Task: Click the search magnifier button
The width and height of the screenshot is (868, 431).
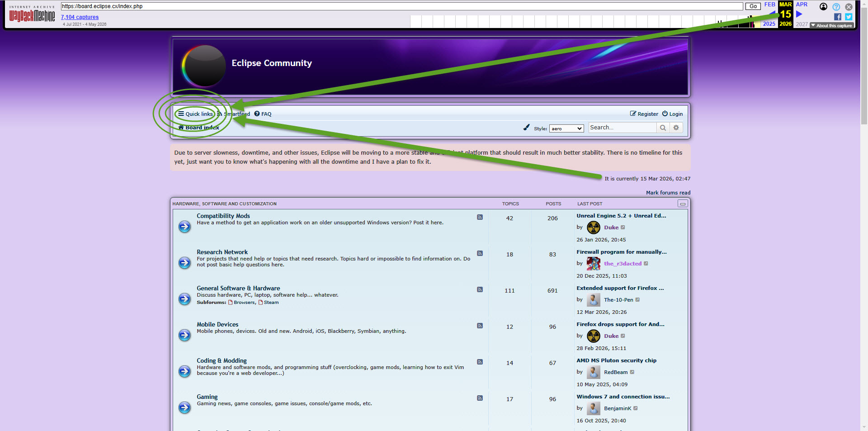Action: point(663,128)
